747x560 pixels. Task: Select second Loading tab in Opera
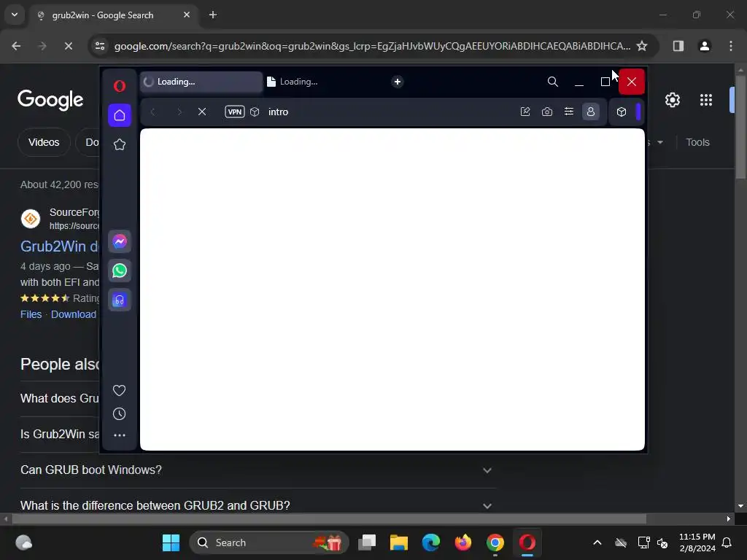point(324,82)
